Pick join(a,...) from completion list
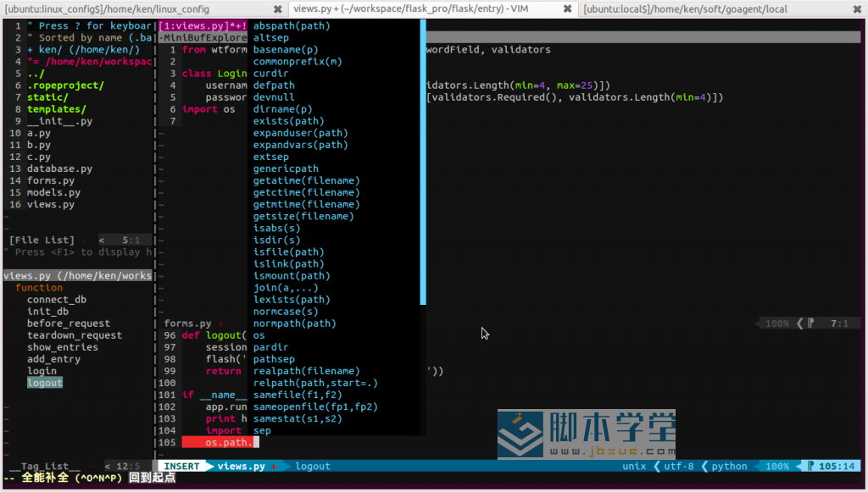 click(x=286, y=287)
